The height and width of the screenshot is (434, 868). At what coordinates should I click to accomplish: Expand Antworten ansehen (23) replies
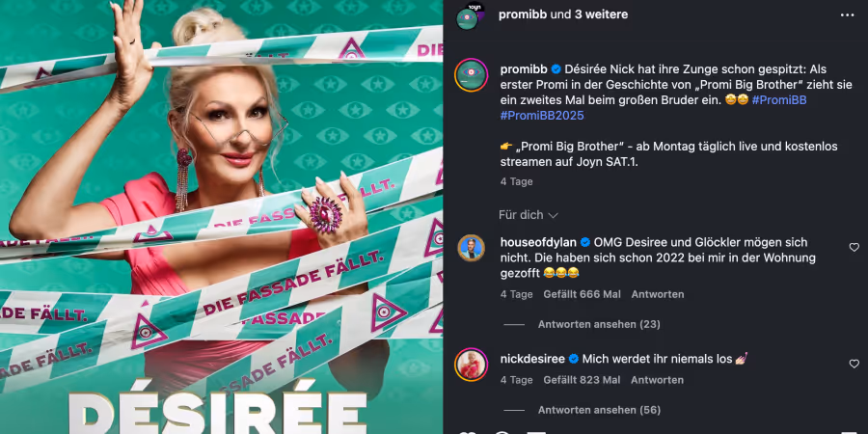(x=599, y=324)
